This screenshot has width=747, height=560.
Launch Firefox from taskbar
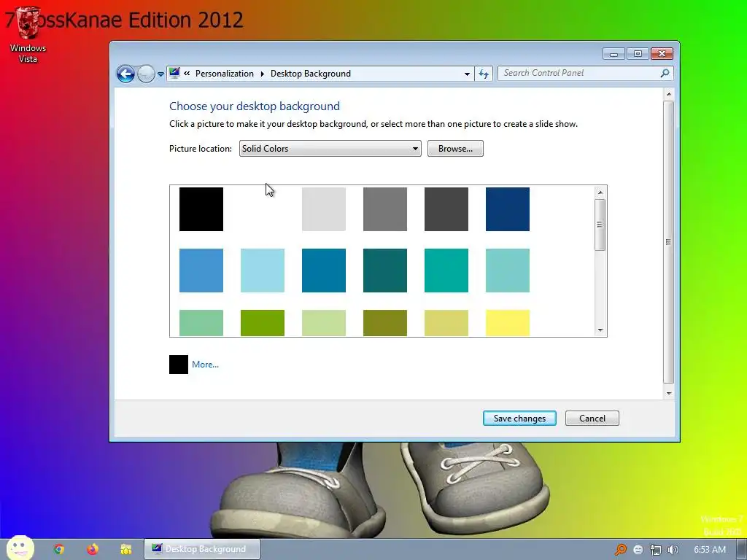coord(93,549)
